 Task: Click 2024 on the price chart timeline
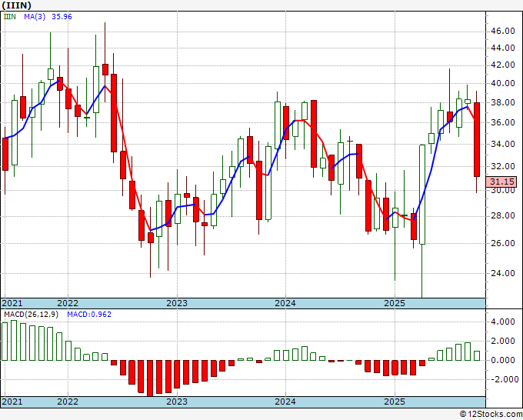tap(285, 303)
